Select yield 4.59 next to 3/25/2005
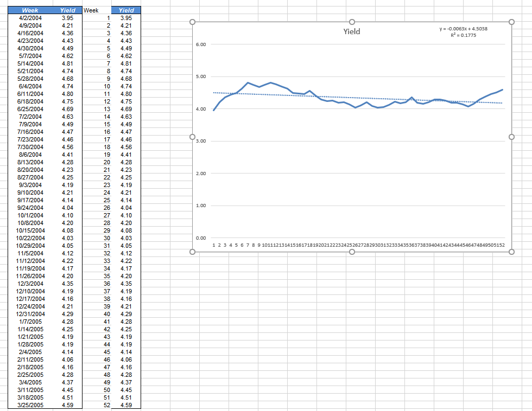The width and height of the screenshot is (532, 411). (x=67, y=405)
